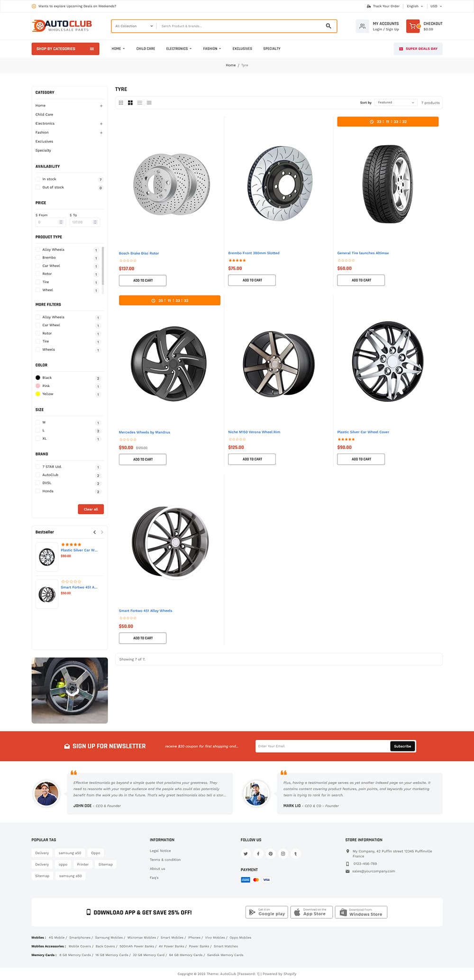The image size is (474, 980).
Task: Click the Visa payment icon
Action: point(266,876)
